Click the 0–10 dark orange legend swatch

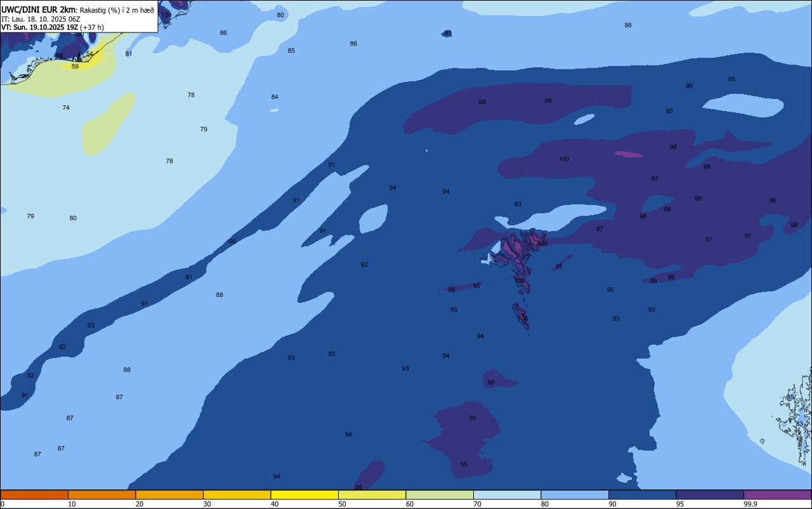34,494
